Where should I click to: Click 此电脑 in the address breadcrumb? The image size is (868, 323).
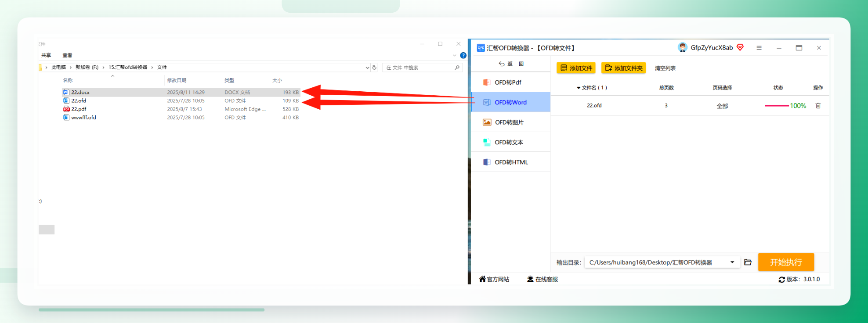(58, 67)
